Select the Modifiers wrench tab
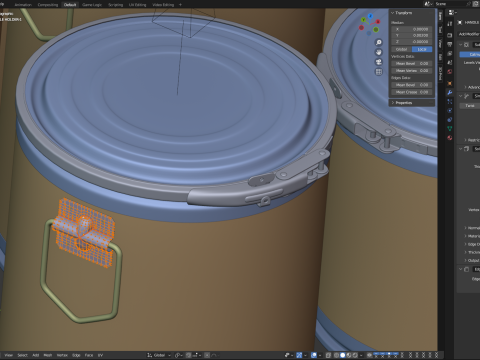480x360 pixels. [450, 92]
